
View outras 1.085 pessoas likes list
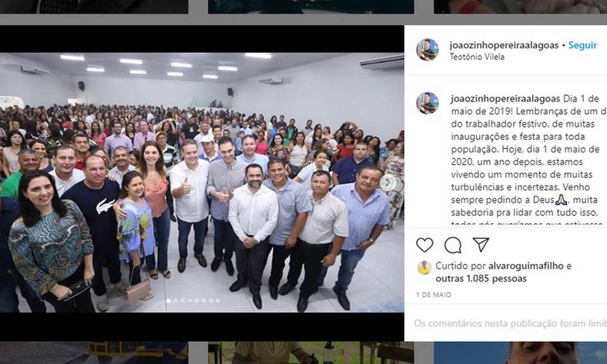tap(481, 279)
